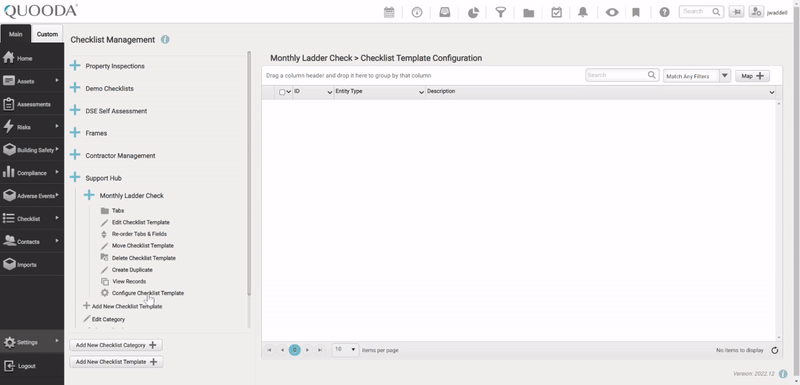
Task: Toggle Support Hub category expander
Action: [x=75, y=177]
